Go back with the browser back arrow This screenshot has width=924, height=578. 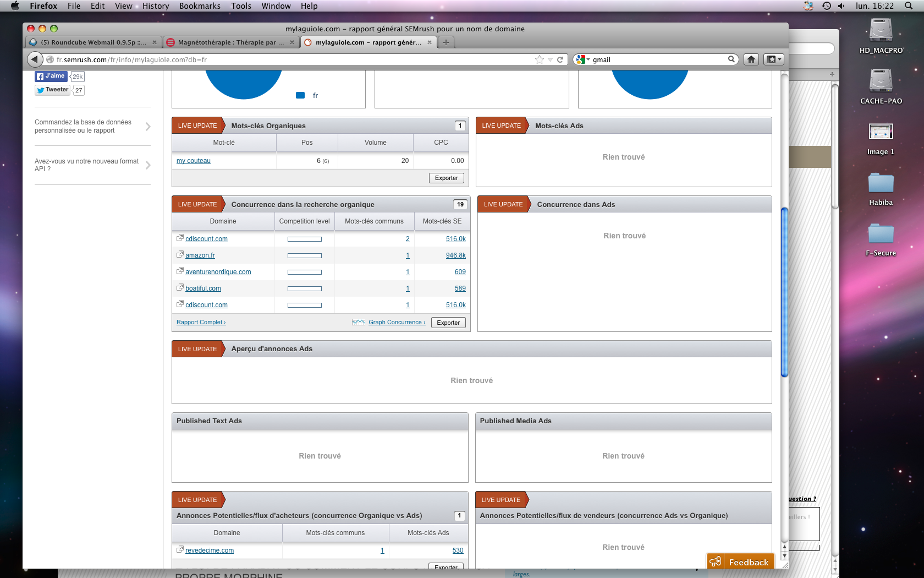[x=35, y=59]
